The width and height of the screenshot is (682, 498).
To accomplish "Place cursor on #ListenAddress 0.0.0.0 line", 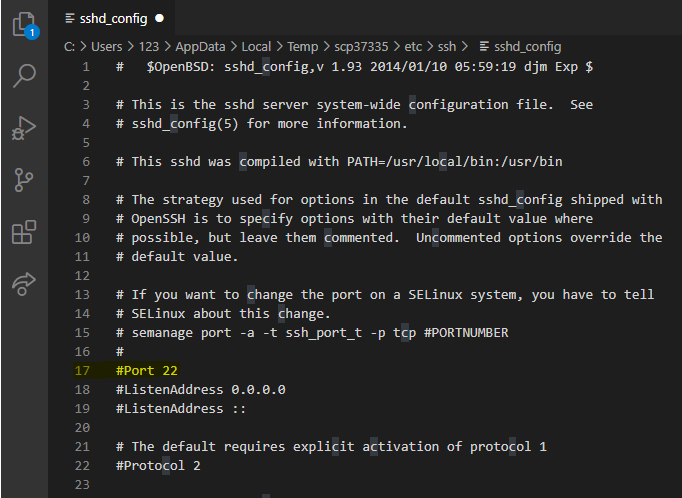I will pos(201,390).
